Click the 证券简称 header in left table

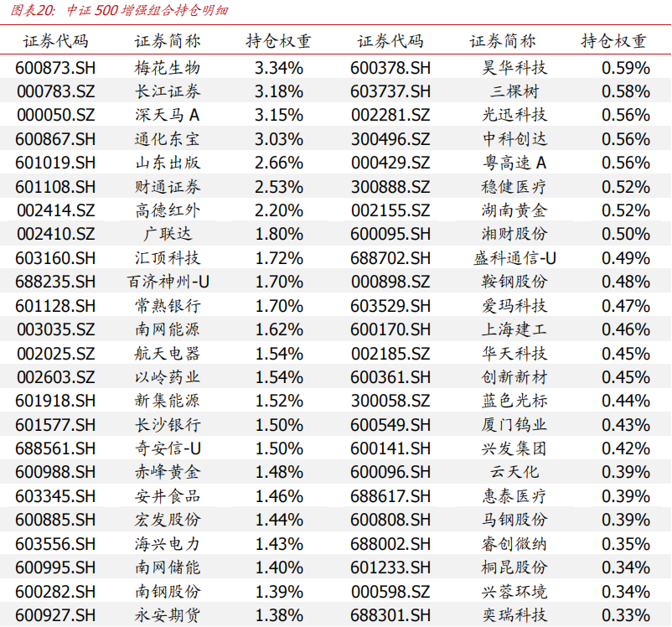pos(164,39)
